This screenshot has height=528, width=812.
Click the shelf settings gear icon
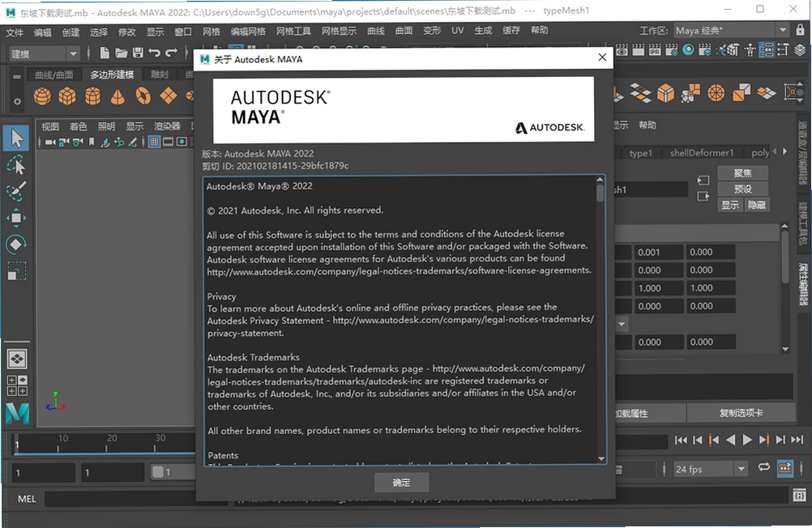point(17,102)
